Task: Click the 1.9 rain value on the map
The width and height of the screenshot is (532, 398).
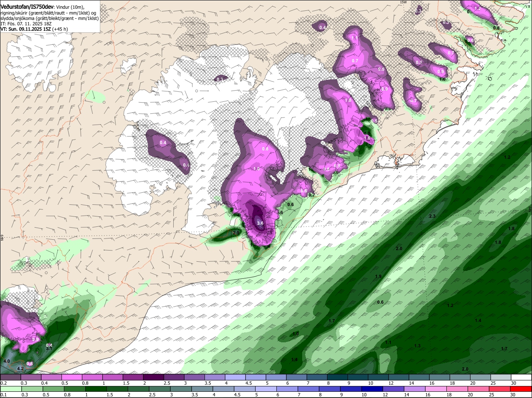Action: 378,277
